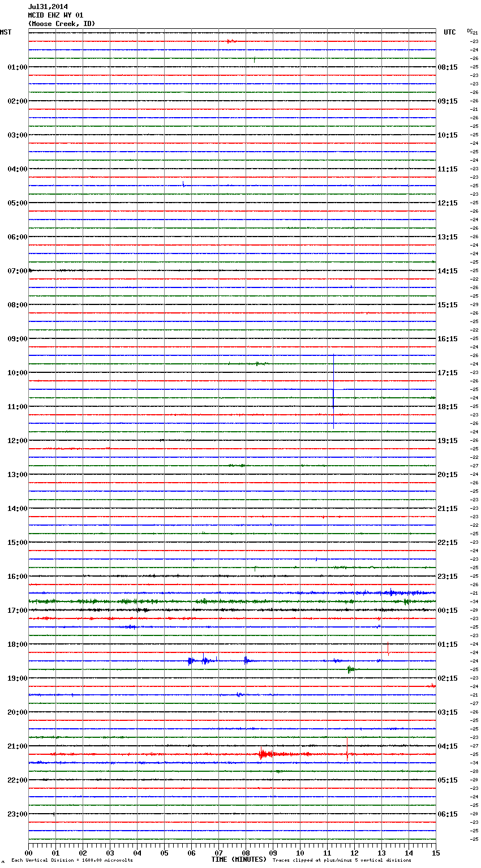Click the MST timezone header
Image resolution: width=481 pixels, height=868 pixels.
(x=6, y=32)
